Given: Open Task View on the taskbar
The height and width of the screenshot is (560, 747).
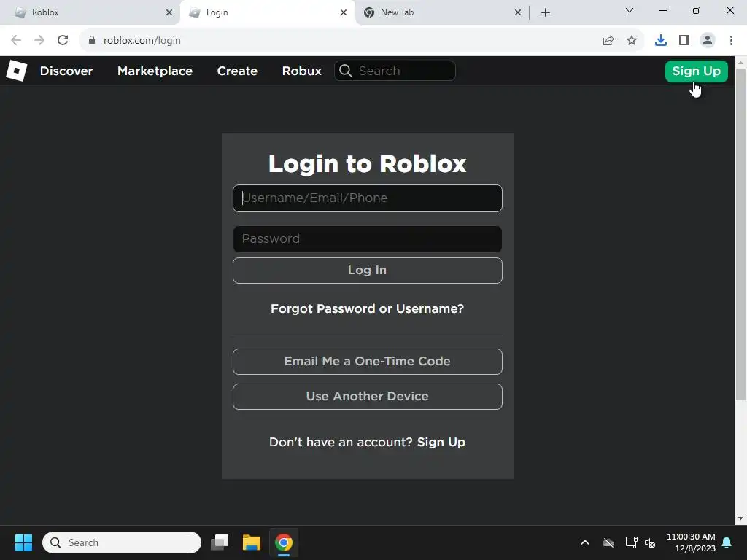Looking at the screenshot, I should [x=220, y=542].
